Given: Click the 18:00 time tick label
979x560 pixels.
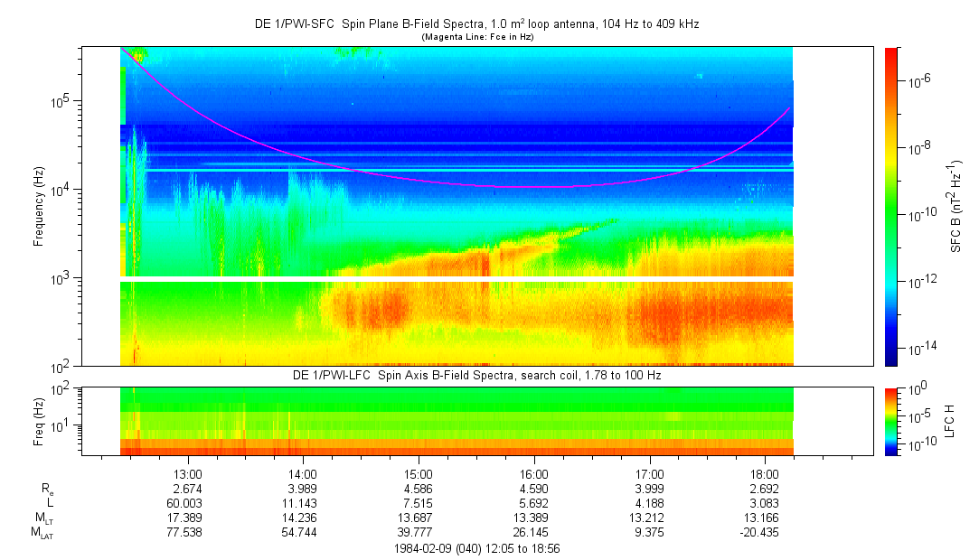Looking at the screenshot, I should tap(765, 474).
